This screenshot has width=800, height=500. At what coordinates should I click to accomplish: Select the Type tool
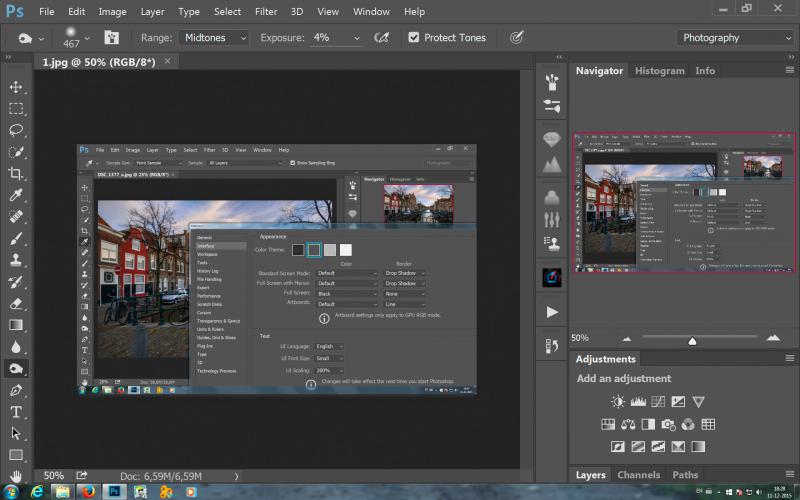(x=16, y=412)
